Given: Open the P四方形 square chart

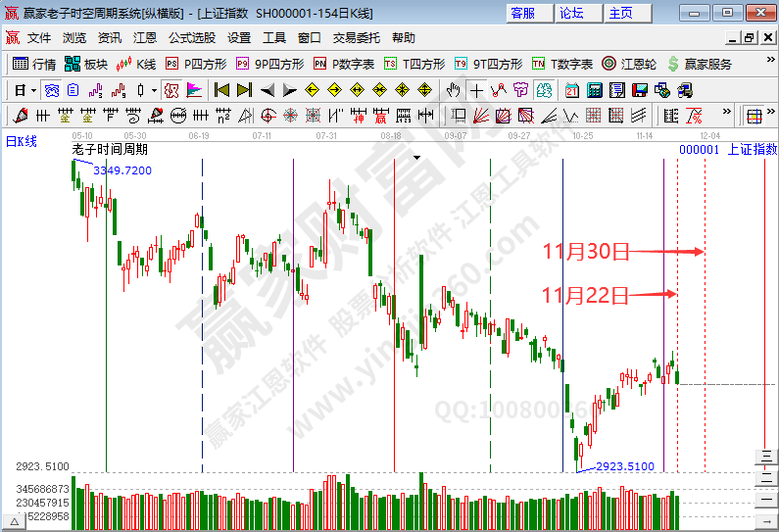Looking at the screenshot, I should click(197, 64).
